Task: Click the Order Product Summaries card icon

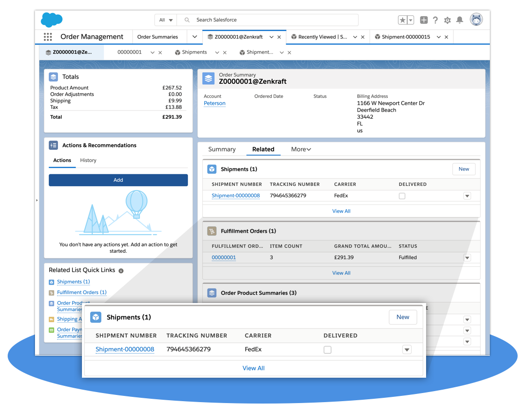Action: (212, 292)
